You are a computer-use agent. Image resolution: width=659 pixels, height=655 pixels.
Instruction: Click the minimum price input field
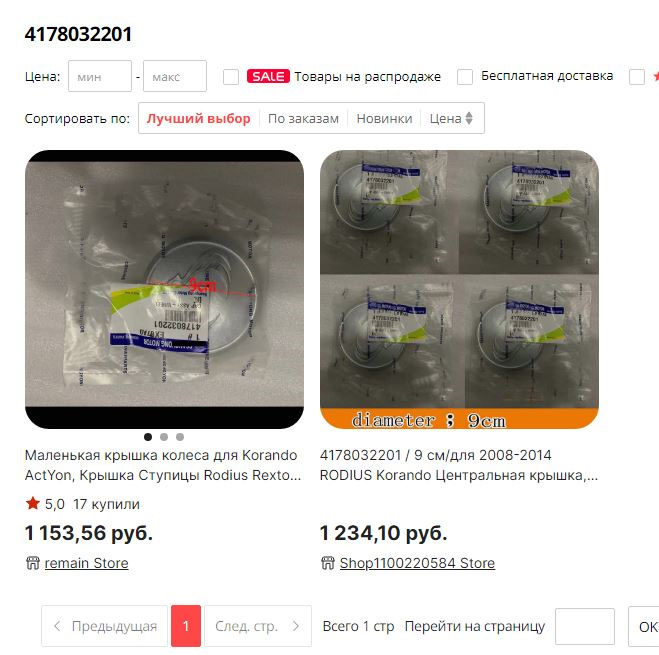[100, 76]
